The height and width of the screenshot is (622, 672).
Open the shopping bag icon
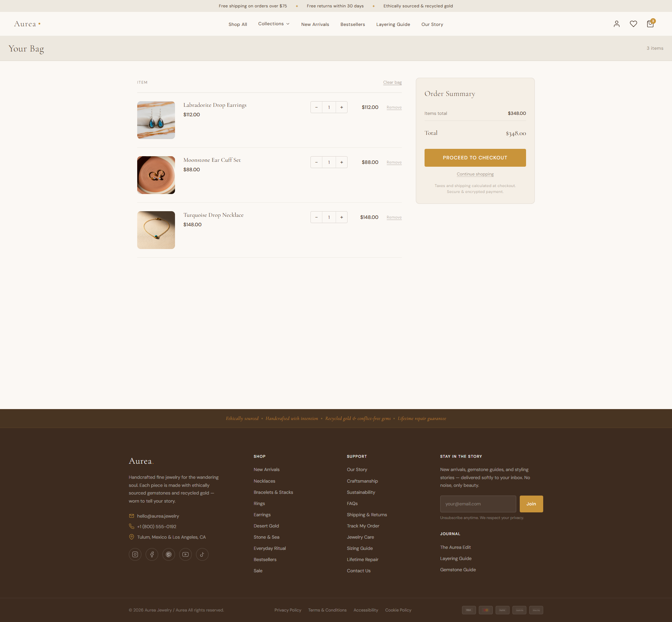(650, 24)
